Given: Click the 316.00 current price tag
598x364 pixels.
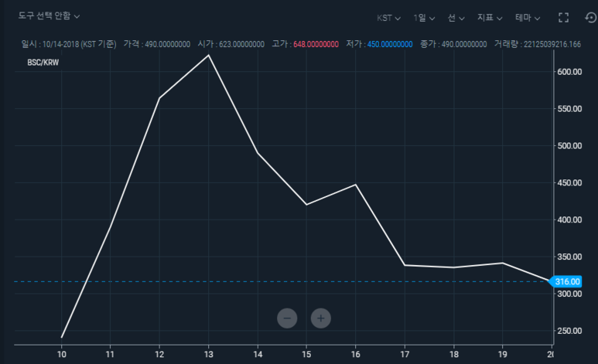Looking at the screenshot, I should point(566,281).
